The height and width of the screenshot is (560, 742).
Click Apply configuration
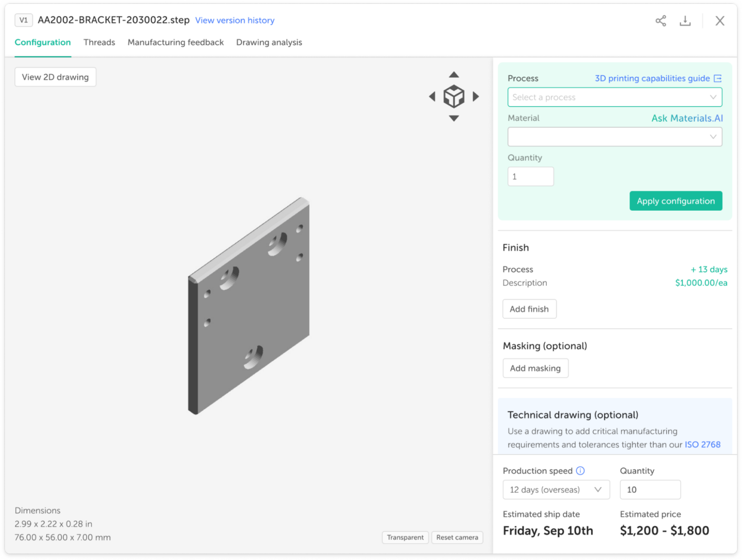(x=675, y=201)
